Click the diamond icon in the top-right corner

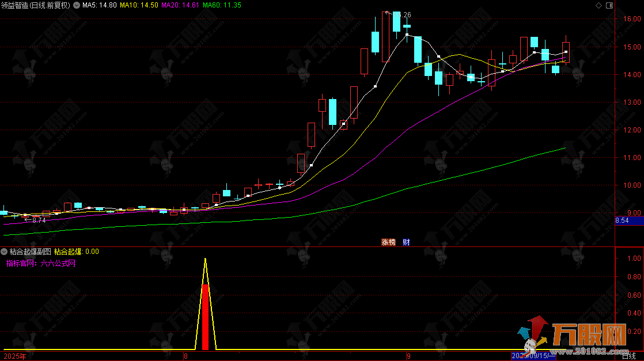coord(598,5)
